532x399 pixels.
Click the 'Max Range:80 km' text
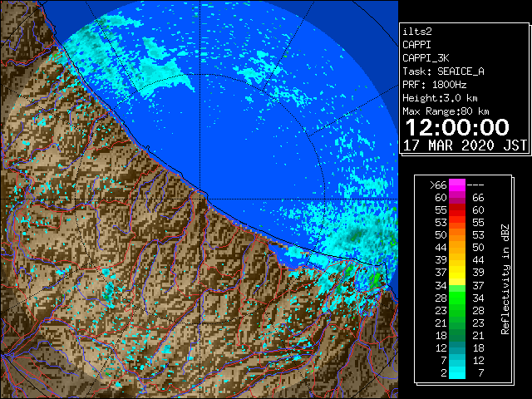[446, 111]
